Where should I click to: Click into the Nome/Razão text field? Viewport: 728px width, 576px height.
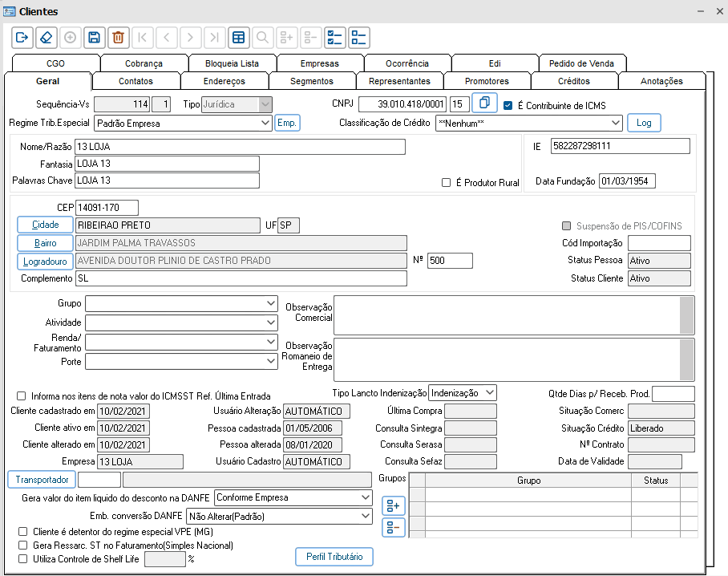(239, 147)
